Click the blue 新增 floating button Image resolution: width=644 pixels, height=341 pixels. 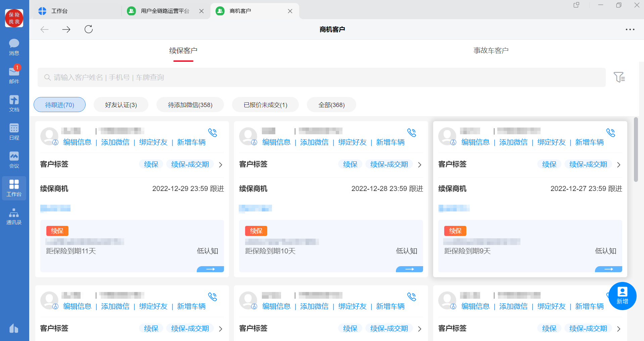[x=622, y=296]
